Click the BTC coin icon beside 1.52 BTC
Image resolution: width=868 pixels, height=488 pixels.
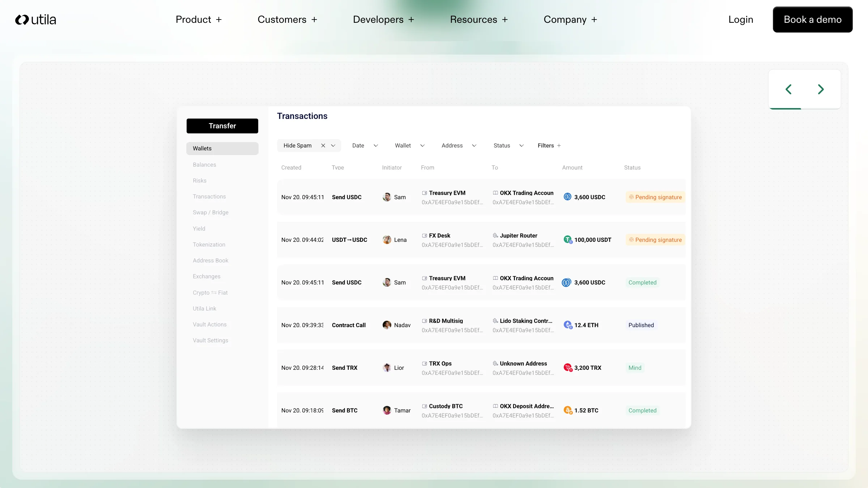click(x=567, y=410)
